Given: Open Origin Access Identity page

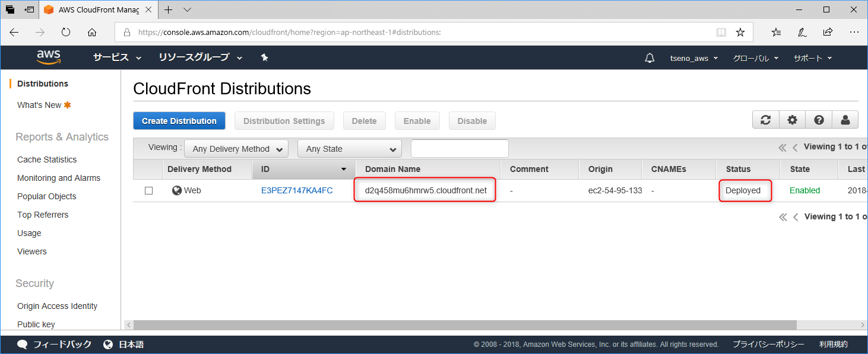Looking at the screenshot, I should 58,306.
